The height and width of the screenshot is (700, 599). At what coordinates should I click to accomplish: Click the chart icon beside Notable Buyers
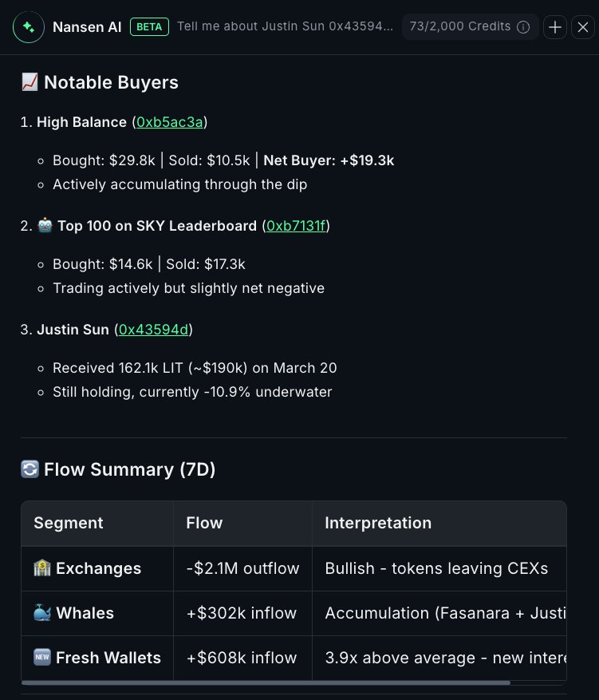30,82
